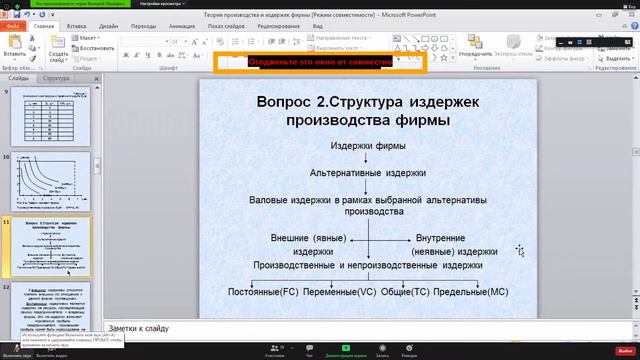Select the five-point star shape in gallery
640x360 pixels.
pyautogui.click(x=444, y=58)
